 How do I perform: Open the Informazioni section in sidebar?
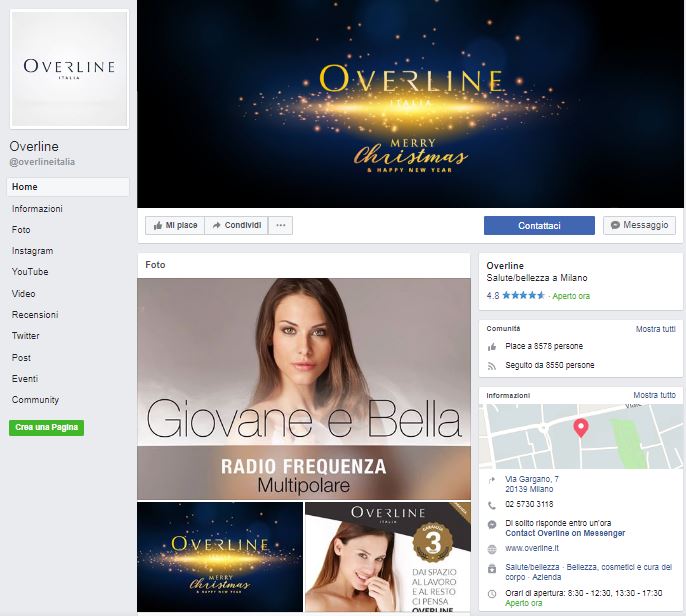[x=37, y=209]
